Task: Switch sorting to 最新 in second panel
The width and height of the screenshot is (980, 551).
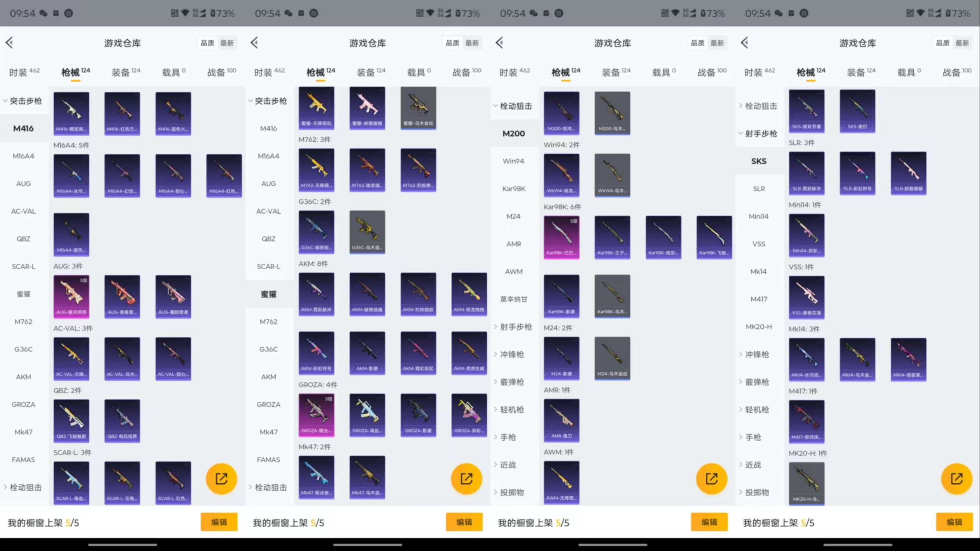Action: click(473, 43)
